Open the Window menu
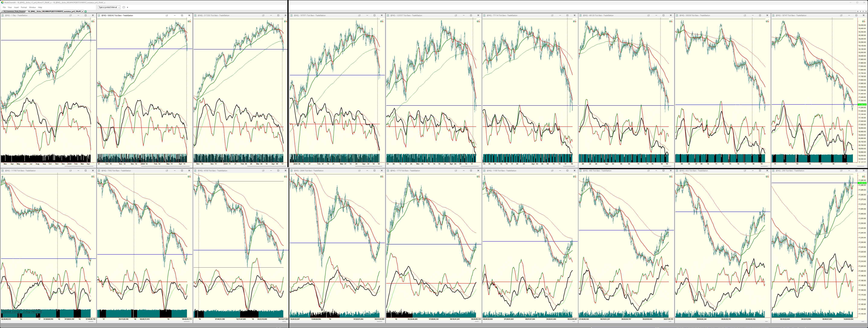The height and width of the screenshot is (328, 868). coord(32,7)
